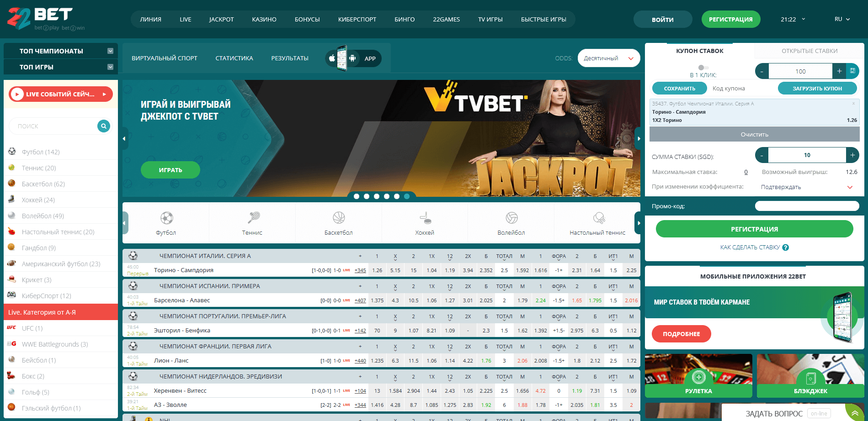Decrease the stake amount with minus
The height and width of the screenshot is (421, 868).
tap(762, 155)
